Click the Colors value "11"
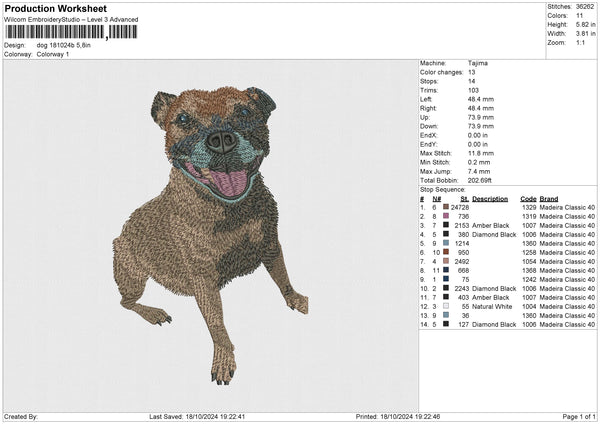The width and height of the screenshot is (600, 424). [x=579, y=16]
